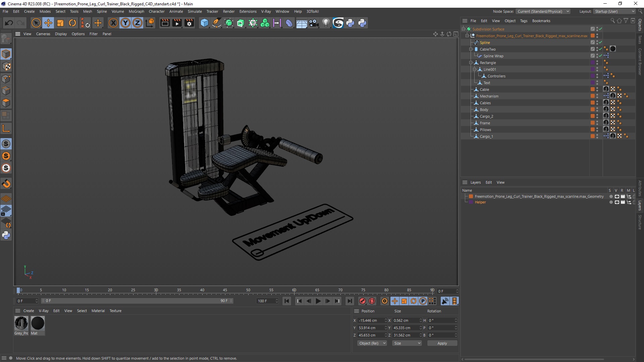Toggle visibility eye of Helper layer
Viewport: 644px width, 362px height.
(617, 202)
